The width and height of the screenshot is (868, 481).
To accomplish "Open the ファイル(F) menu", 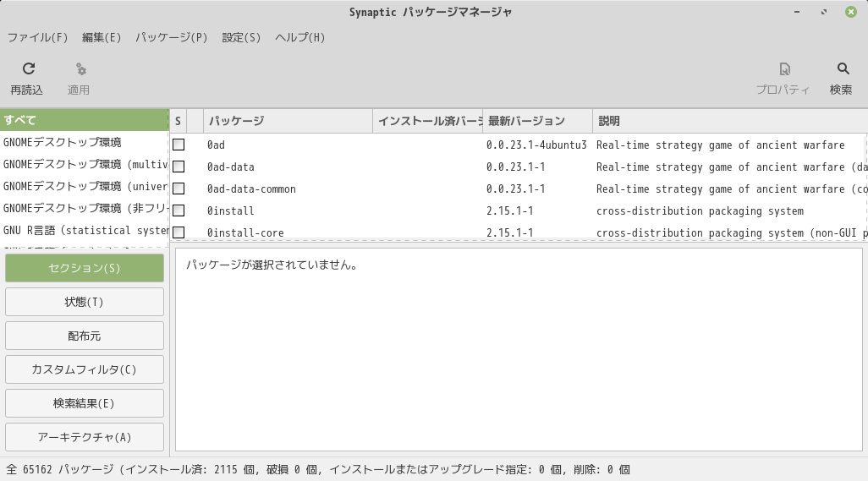I will [x=37, y=37].
